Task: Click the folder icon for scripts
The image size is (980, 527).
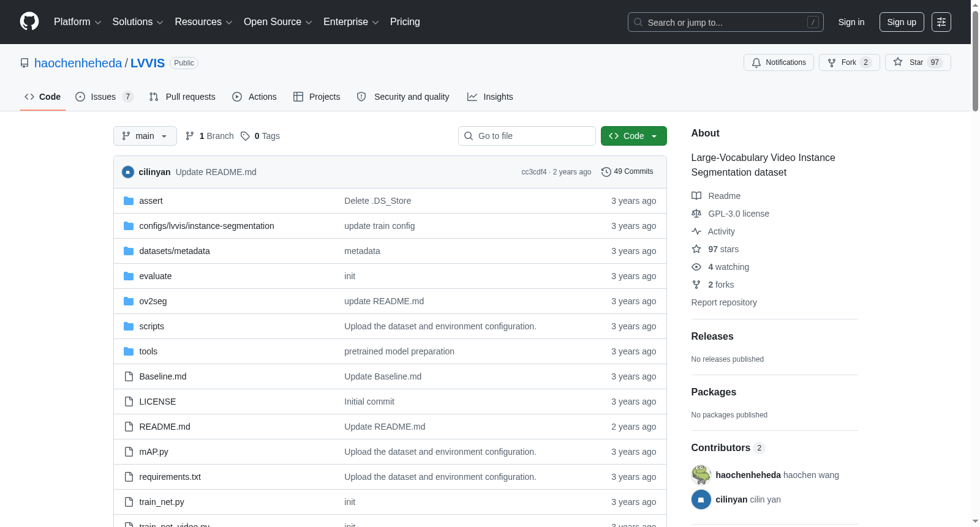Action: (x=129, y=326)
